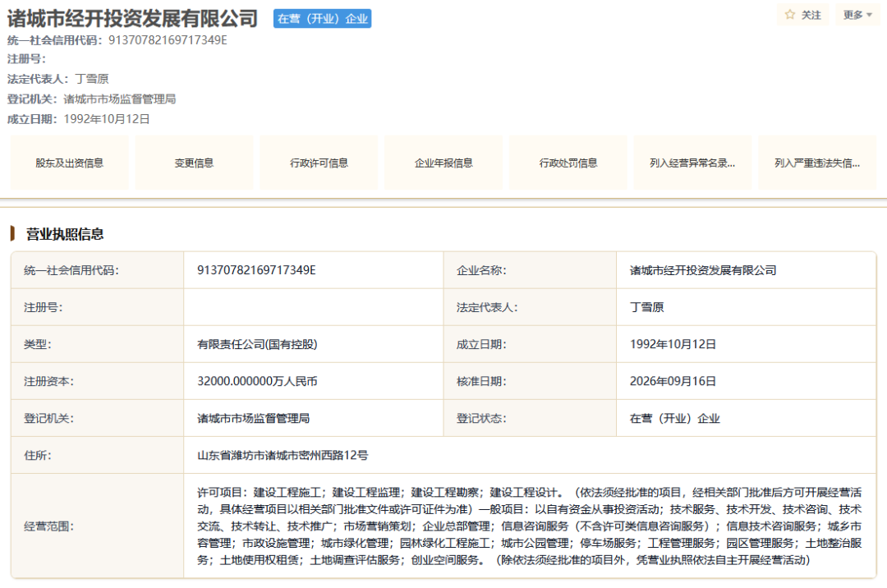Click the 核准日期 label cell
Screen dimensions: 887x588
530,382
